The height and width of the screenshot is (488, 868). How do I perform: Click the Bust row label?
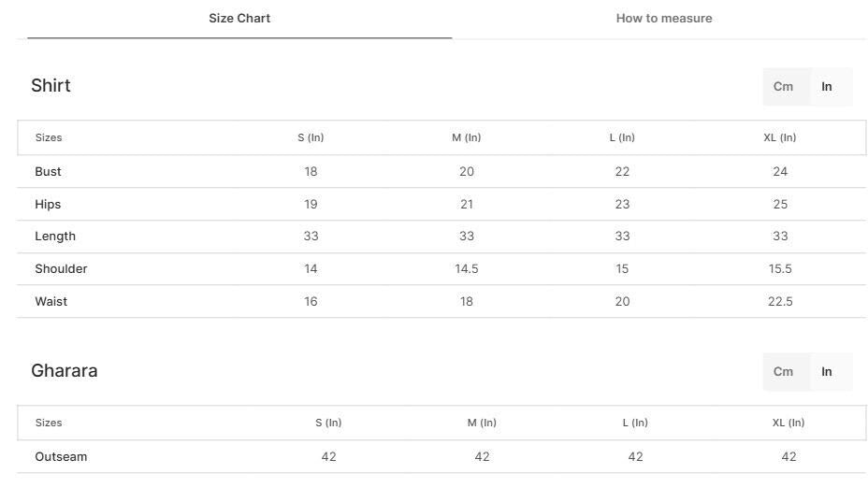(x=48, y=172)
